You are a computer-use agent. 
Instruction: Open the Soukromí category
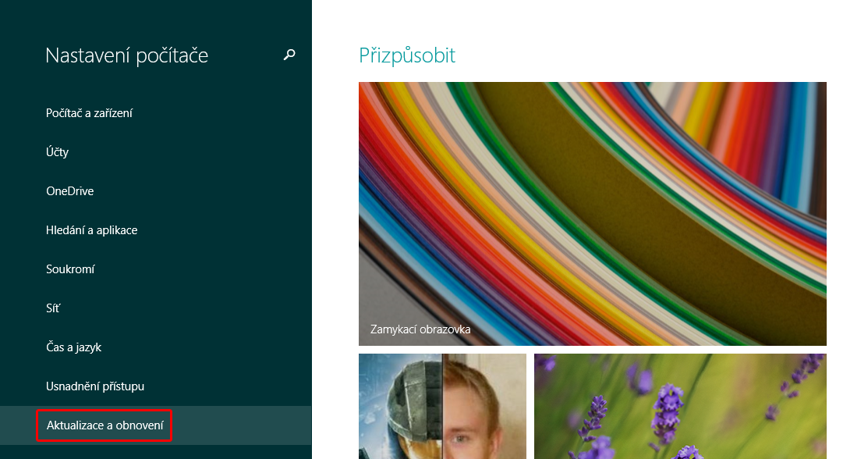(x=70, y=269)
